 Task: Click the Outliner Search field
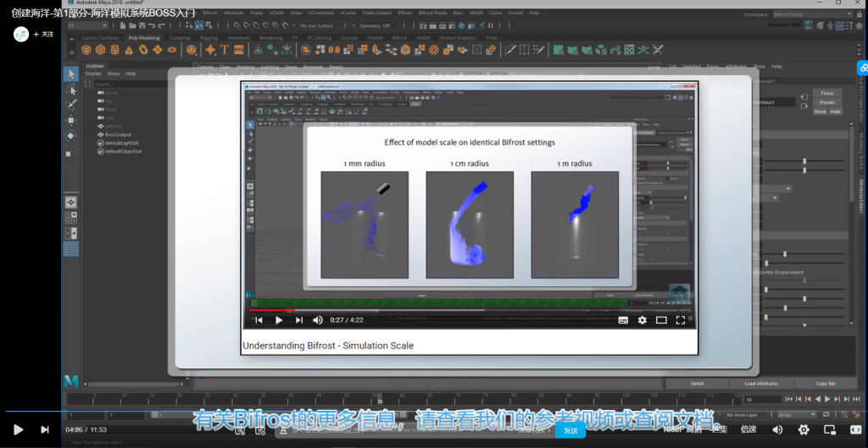coord(130,84)
